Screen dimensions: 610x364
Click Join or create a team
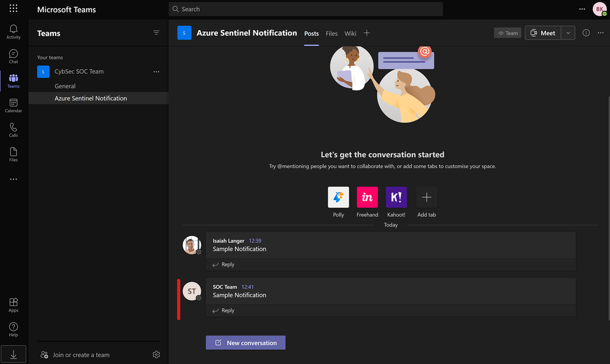[75, 355]
